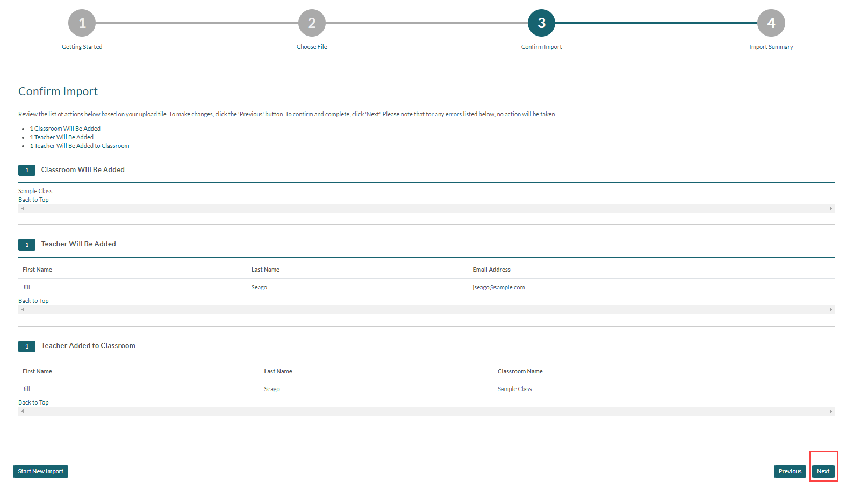Open the '1 Teacher Will Be Added' summary link
This screenshot has height=496, width=868.
click(x=62, y=137)
